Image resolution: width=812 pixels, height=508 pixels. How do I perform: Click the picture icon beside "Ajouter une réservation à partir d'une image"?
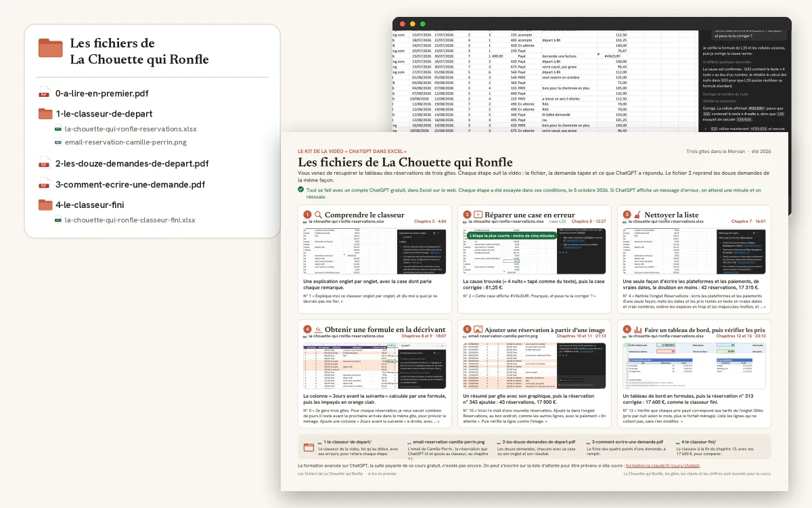click(478, 329)
